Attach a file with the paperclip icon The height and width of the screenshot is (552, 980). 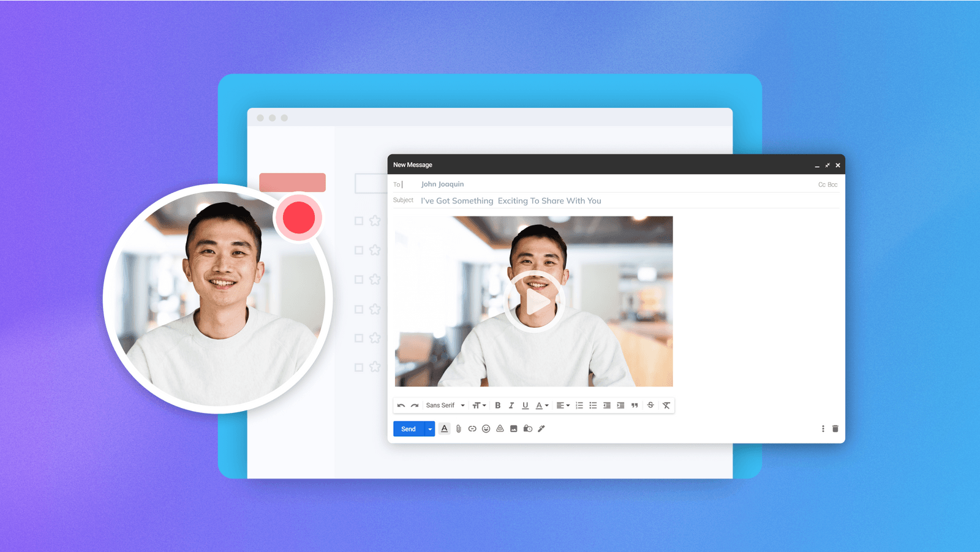(x=458, y=429)
